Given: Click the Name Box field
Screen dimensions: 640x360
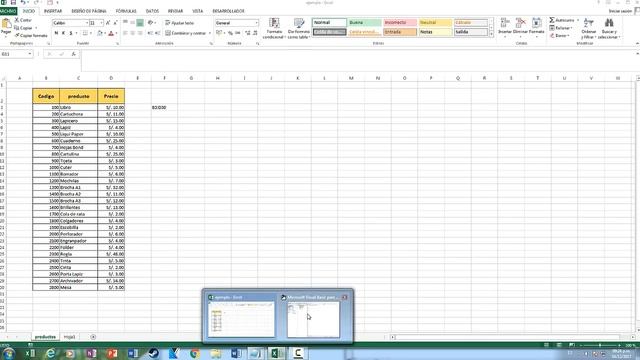Looking at the screenshot, I should (16, 54).
